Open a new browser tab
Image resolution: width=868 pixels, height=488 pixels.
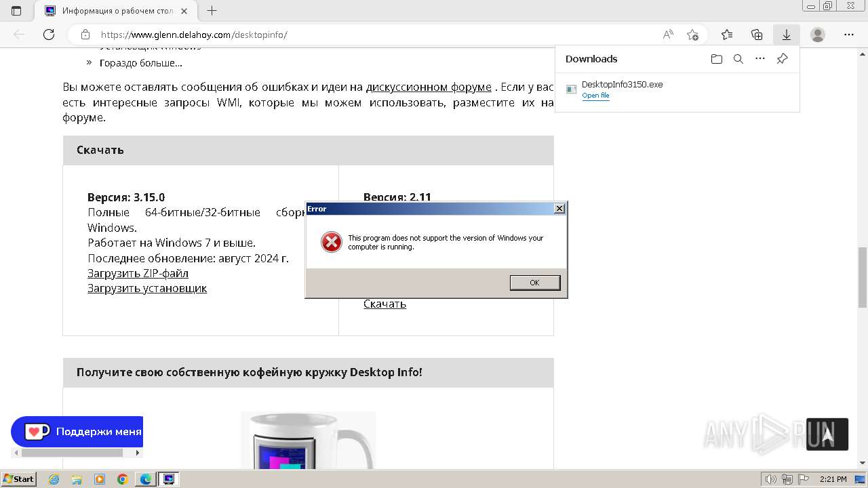tap(212, 11)
